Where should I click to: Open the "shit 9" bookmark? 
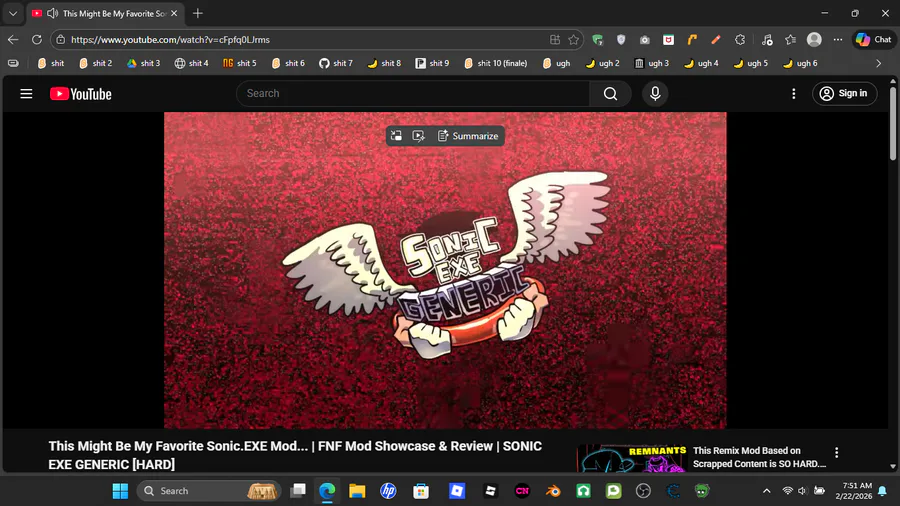[x=432, y=63]
